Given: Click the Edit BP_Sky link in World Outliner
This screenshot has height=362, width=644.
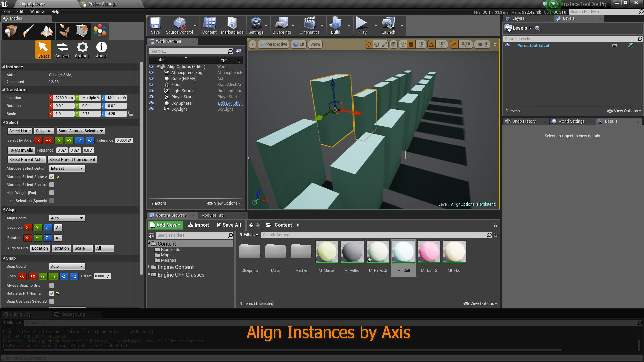Looking at the screenshot, I should point(230,103).
